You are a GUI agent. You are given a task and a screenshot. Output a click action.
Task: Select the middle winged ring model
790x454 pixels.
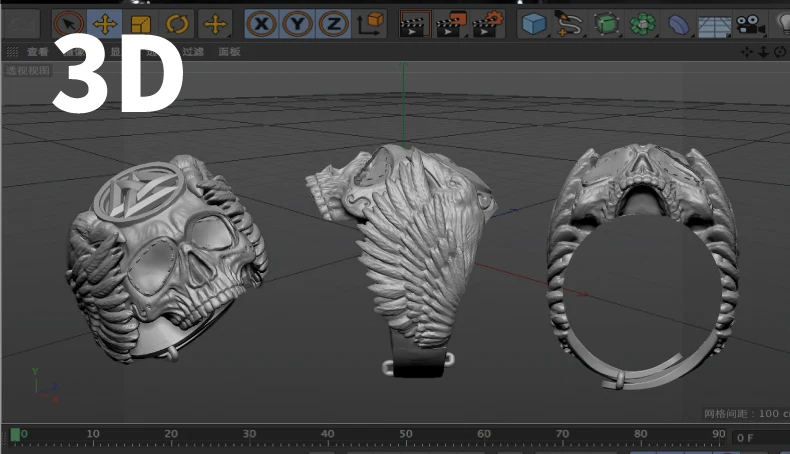(x=403, y=260)
